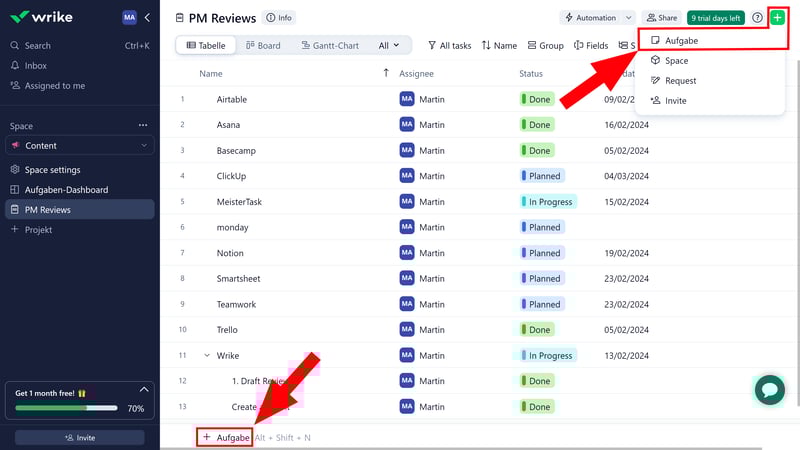Choose Request from the create menu
The image size is (800, 450).
pos(710,81)
